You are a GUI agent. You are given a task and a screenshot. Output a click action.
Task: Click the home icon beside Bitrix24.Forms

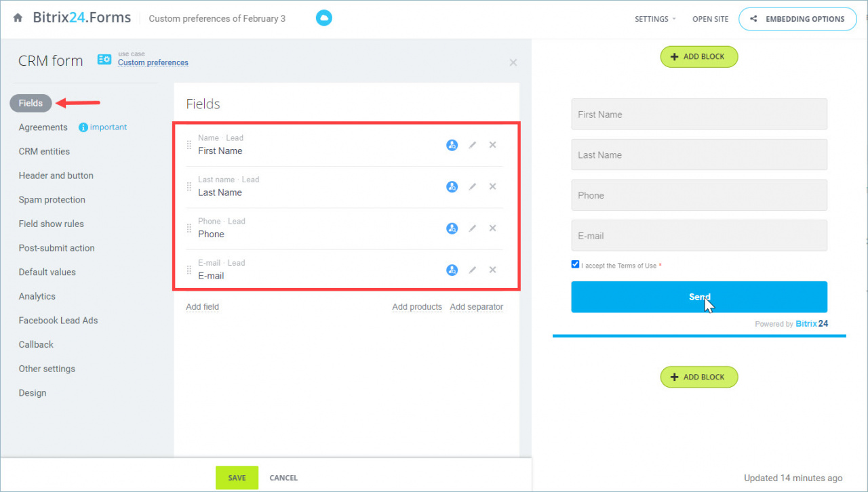click(x=18, y=18)
